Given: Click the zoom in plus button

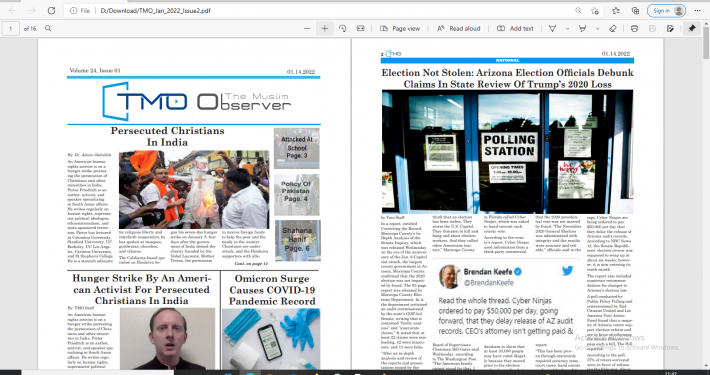Looking at the screenshot, I should tap(325, 29).
